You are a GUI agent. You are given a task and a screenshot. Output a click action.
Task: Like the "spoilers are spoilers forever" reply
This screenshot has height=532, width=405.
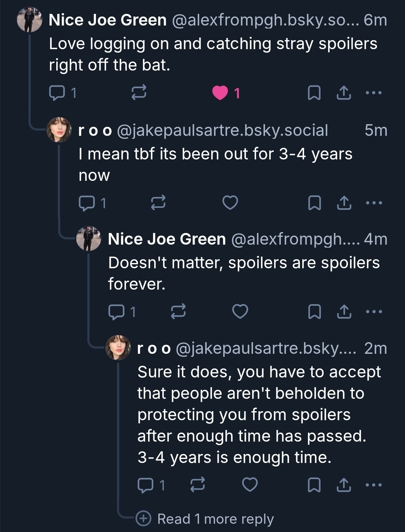[240, 312]
